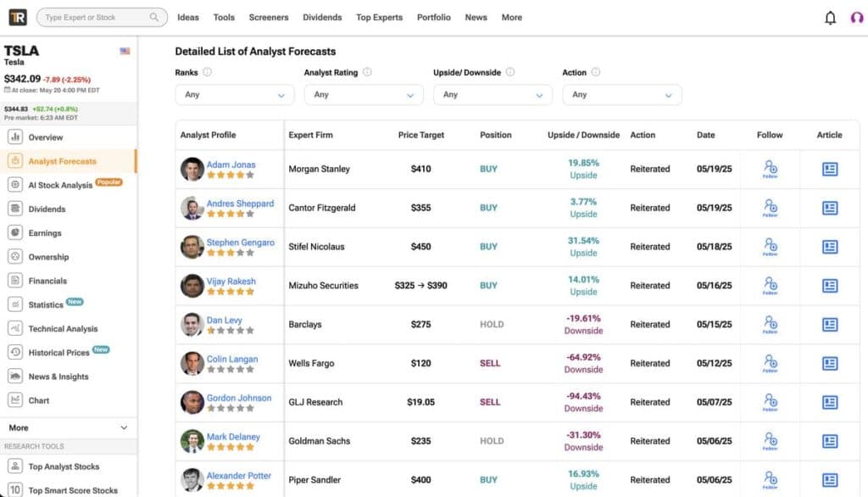
Task: Open article icon for Cantor Fitzgerald row
Action: [829, 208]
